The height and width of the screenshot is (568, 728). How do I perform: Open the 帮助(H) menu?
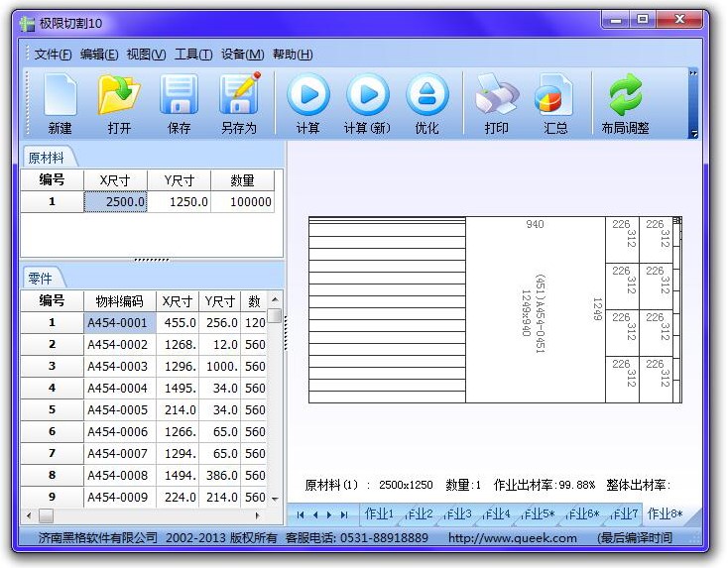click(x=293, y=55)
